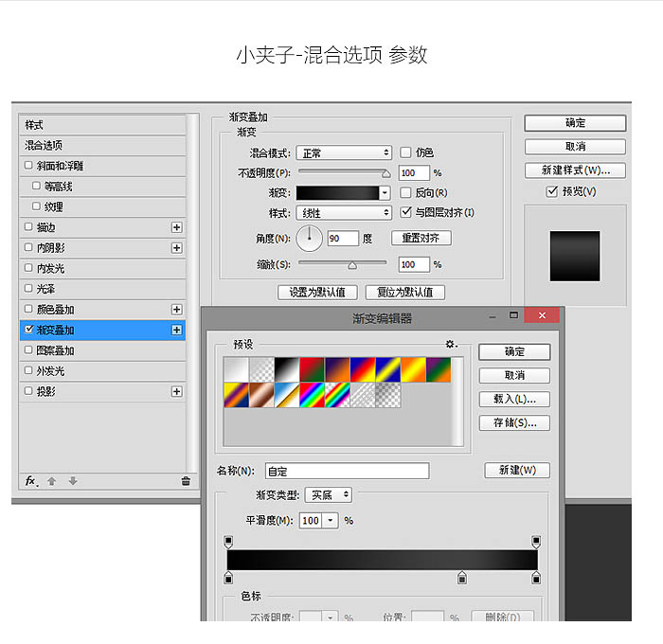Enable the 等高线 checkbox
The height and width of the screenshot is (644, 663).
coord(36,186)
